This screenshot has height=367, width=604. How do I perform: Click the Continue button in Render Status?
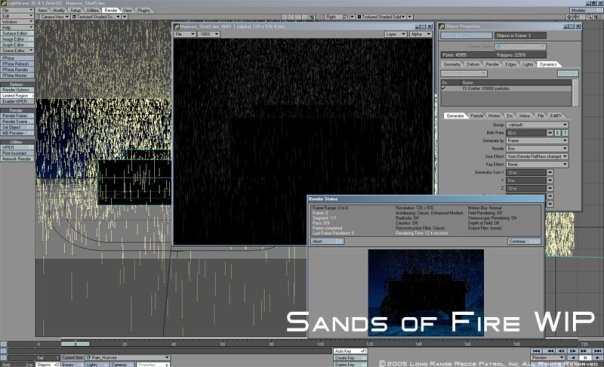[x=524, y=241]
